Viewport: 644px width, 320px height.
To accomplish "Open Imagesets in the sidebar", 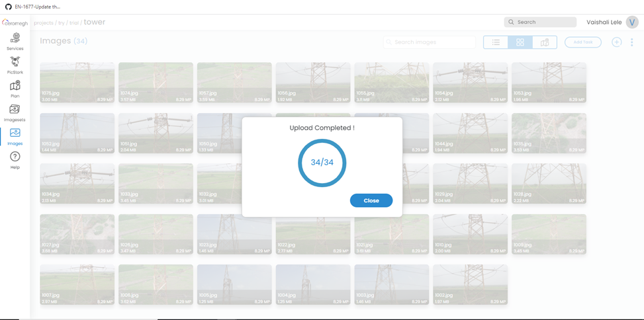I will point(15,113).
